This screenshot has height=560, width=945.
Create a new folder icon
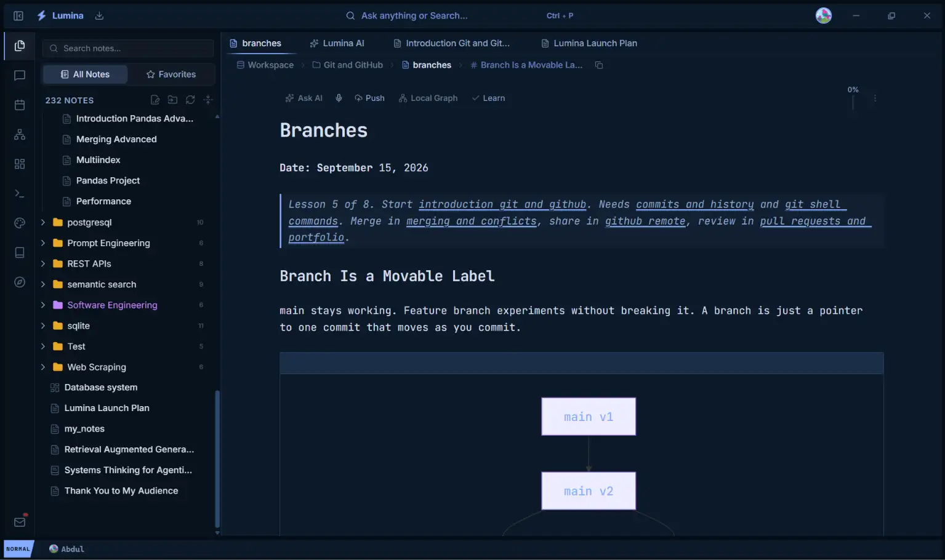point(172,100)
